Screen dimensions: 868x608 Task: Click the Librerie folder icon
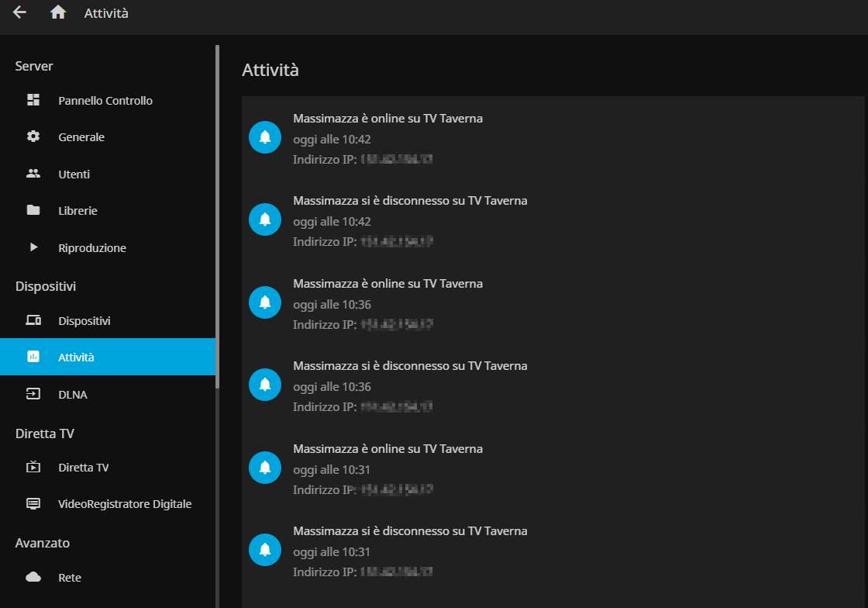click(33, 210)
